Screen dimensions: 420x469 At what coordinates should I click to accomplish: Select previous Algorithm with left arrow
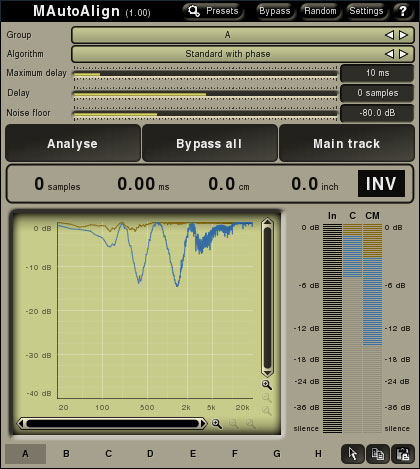(389, 54)
